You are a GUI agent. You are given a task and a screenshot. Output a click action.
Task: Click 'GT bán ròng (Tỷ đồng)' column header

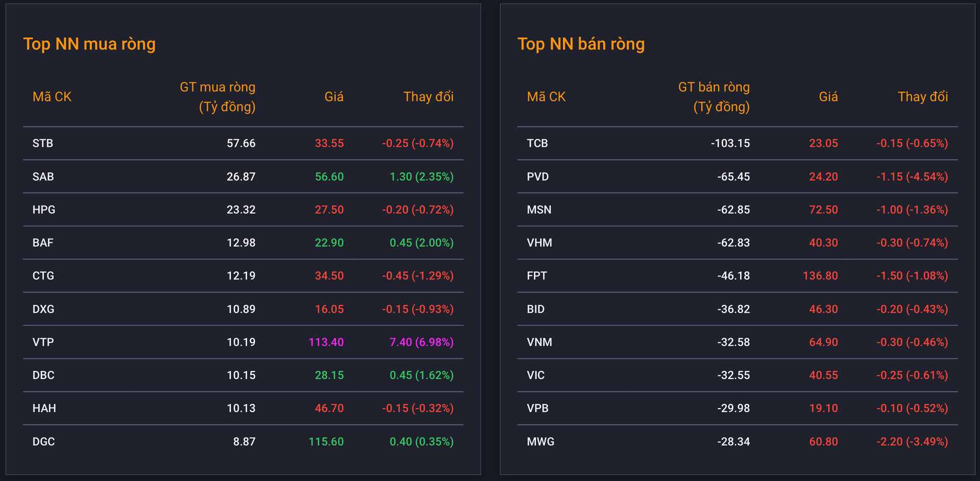click(x=714, y=97)
